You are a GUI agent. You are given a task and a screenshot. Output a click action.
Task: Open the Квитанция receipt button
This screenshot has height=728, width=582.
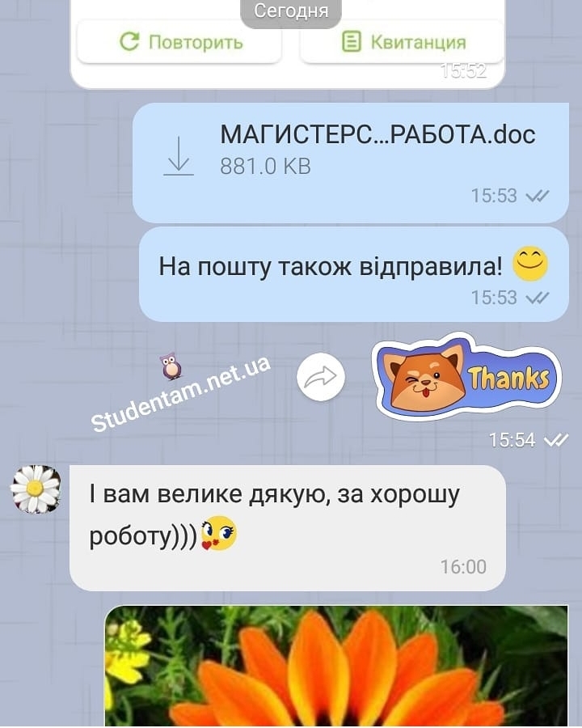click(x=402, y=42)
